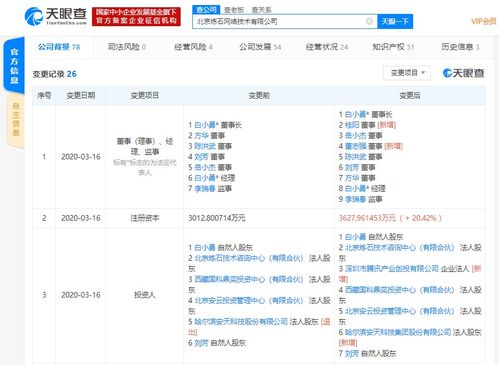Open 西藏国科鼎奕投资中心 link in 变更后 column
Image resolution: width=499 pixels, height=365 pixels.
400,290
